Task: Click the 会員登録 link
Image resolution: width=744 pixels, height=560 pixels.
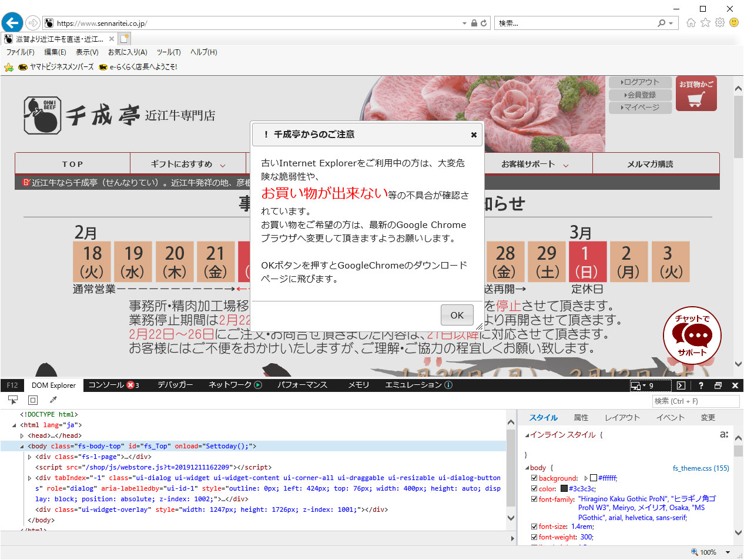Action: 640,95
